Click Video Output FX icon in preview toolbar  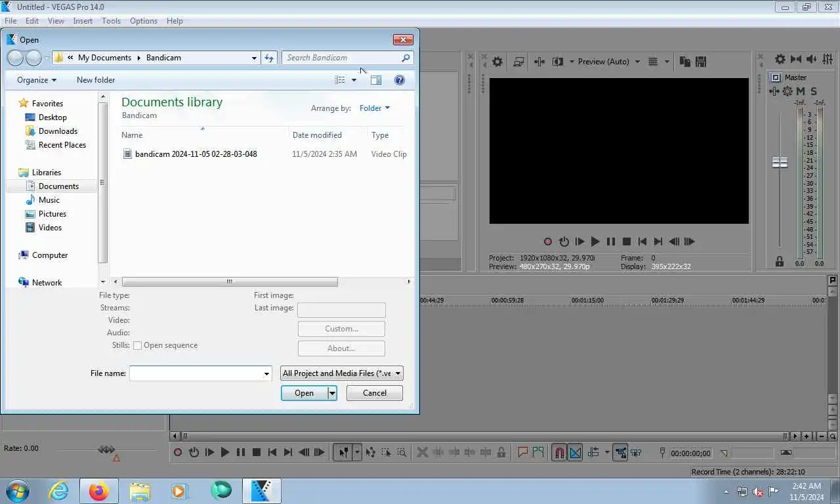click(539, 62)
